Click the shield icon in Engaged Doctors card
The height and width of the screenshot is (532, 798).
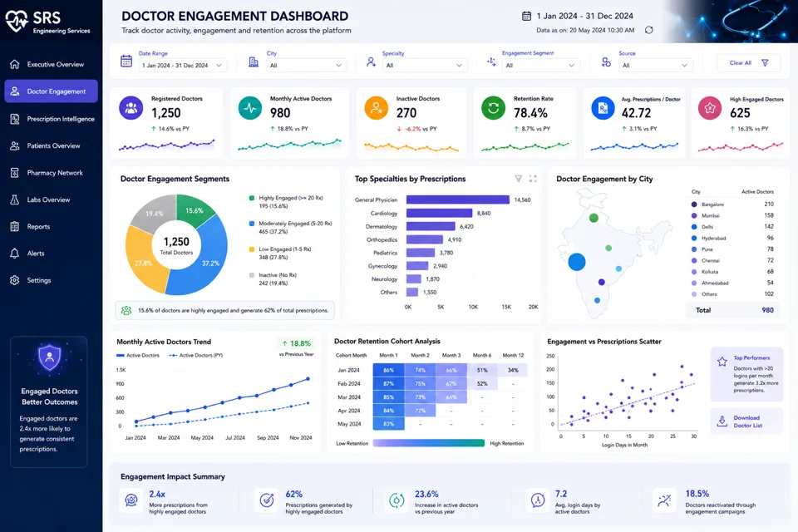pos(49,357)
